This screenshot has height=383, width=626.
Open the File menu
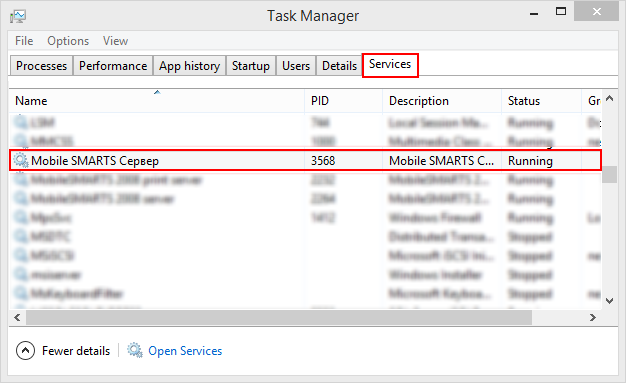24,41
